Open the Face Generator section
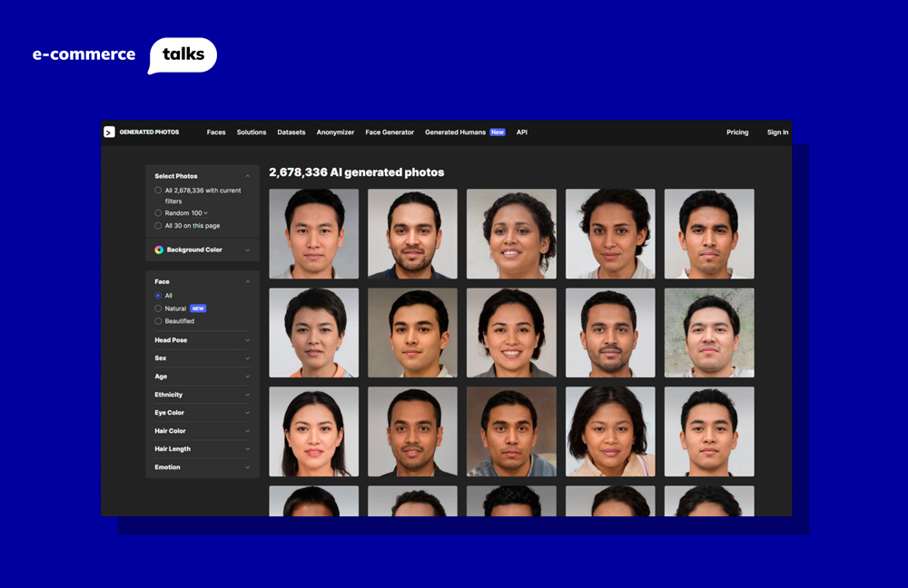 pos(389,132)
